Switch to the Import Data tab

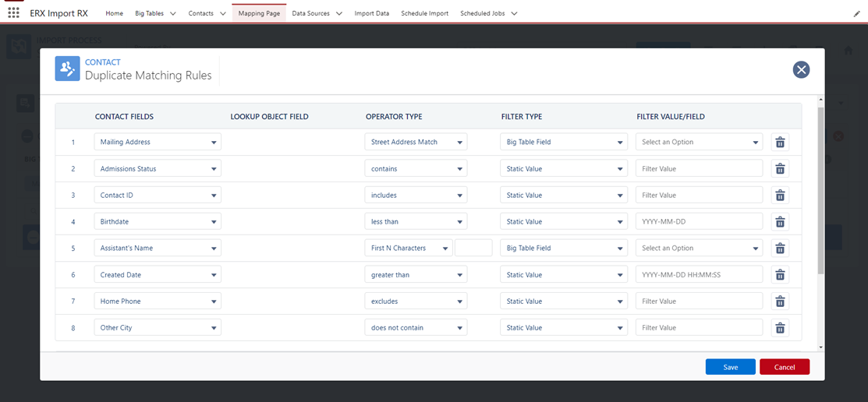(x=371, y=13)
